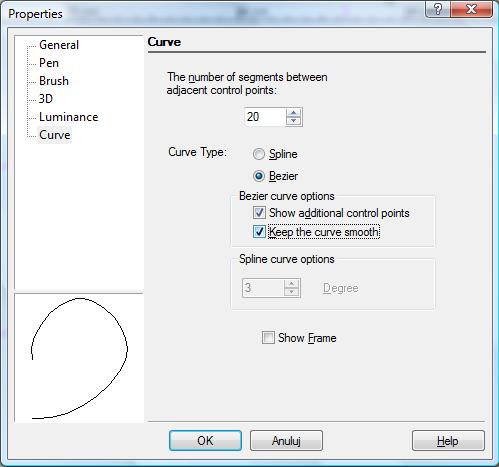Screen dimensions: 499x467
Task: Go to Luminance settings in tree
Action: click(x=68, y=117)
